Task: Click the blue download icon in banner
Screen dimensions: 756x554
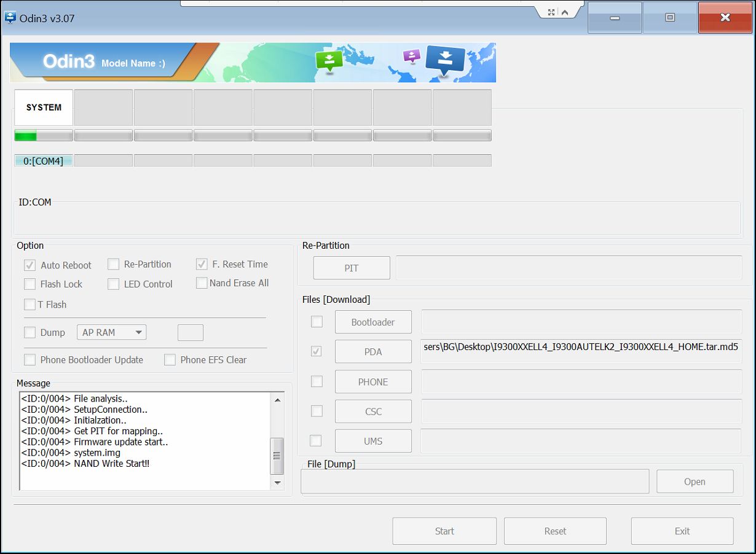Action: click(x=446, y=61)
